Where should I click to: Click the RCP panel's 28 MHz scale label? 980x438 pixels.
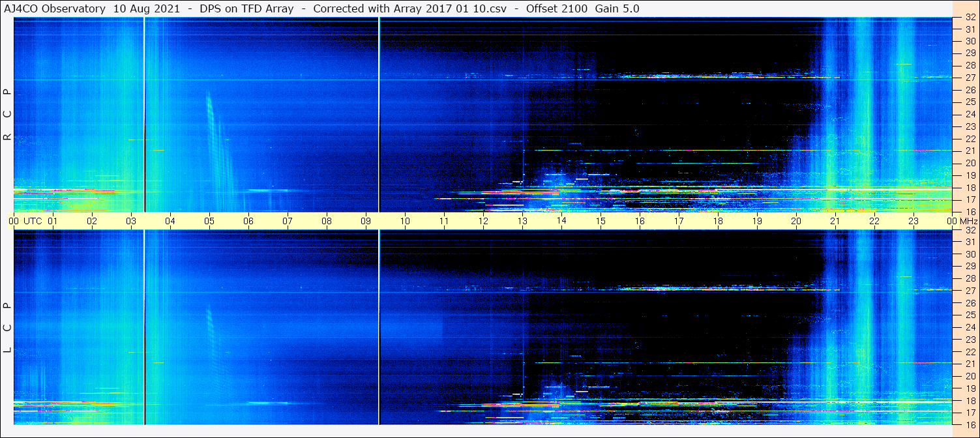[x=970, y=65]
